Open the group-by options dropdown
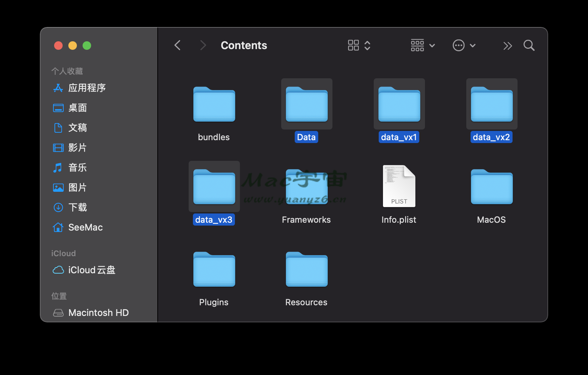Screen dimensions: 588x375 click(423, 45)
